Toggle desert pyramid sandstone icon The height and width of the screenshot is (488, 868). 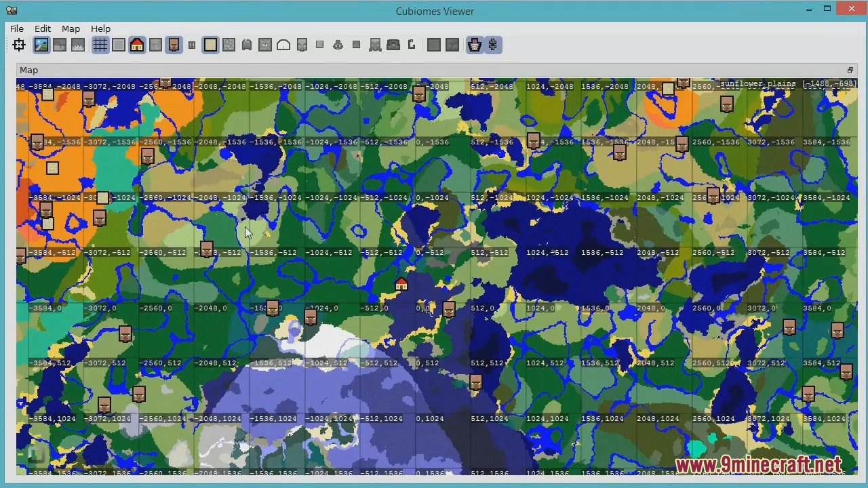click(210, 45)
